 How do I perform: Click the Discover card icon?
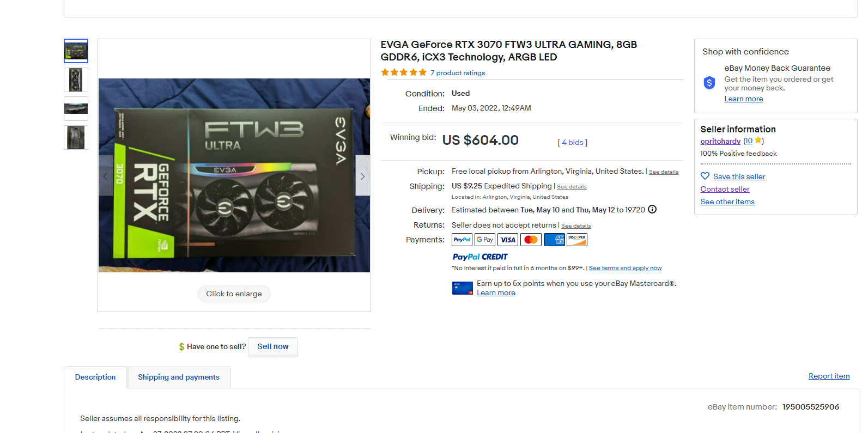click(577, 240)
